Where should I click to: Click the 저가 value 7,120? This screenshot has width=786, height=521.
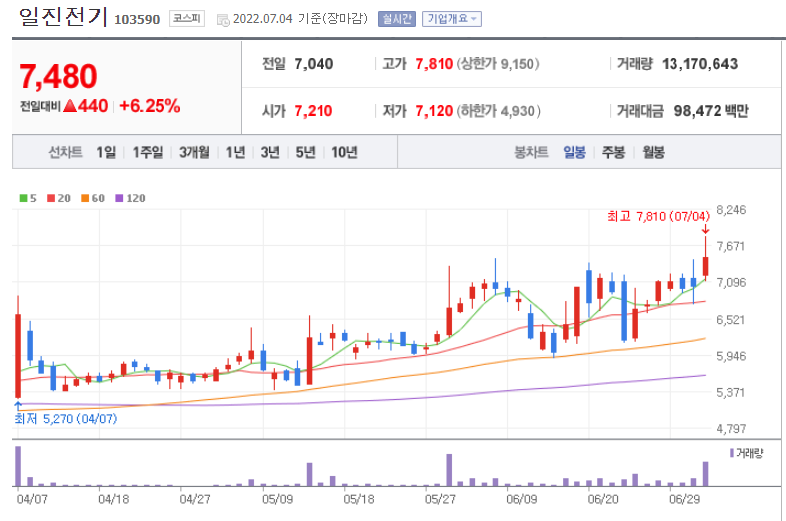(x=434, y=111)
